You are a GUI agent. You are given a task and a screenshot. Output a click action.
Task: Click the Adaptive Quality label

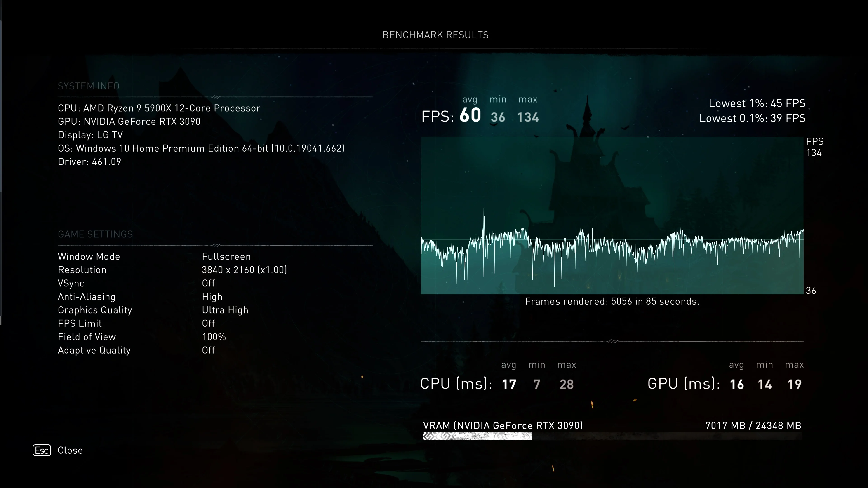point(94,351)
